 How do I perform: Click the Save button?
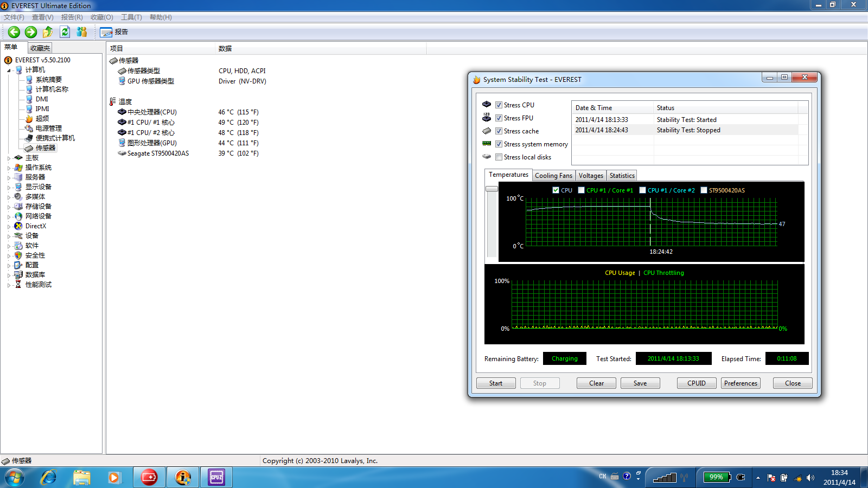pyautogui.click(x=640, y=383)
